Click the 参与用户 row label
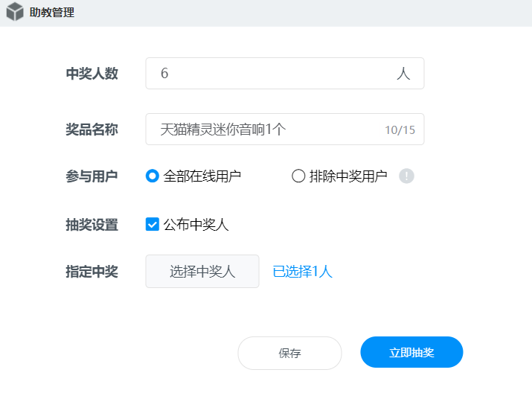The width and height of the screenshot is (532, 393). pyautogui.click(x=92, y=176)
